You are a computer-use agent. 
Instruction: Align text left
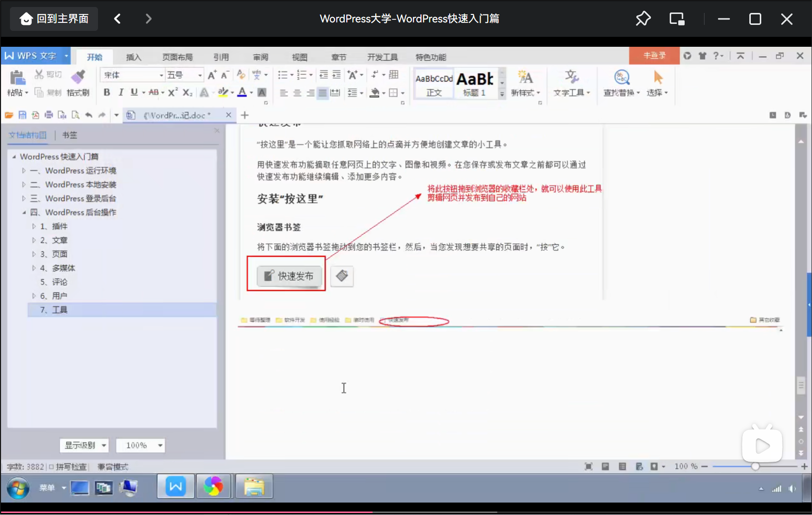point(284,93)
